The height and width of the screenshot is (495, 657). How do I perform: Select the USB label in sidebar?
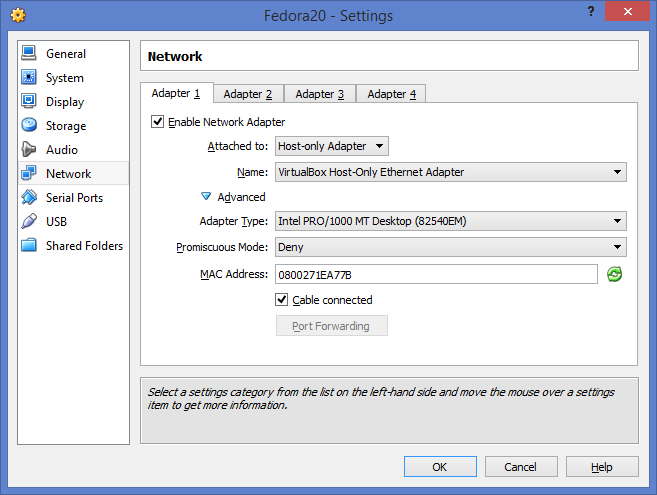click(56, 221)
